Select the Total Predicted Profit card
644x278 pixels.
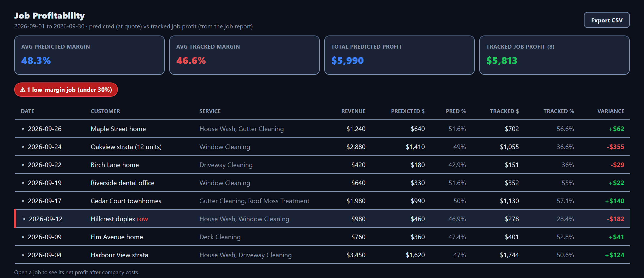click(399, 55)
